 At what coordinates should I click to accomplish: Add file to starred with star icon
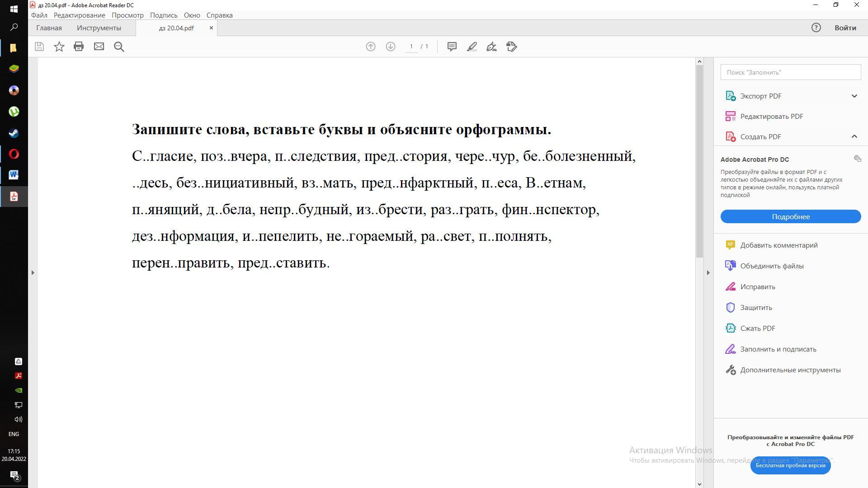(59, 47)
